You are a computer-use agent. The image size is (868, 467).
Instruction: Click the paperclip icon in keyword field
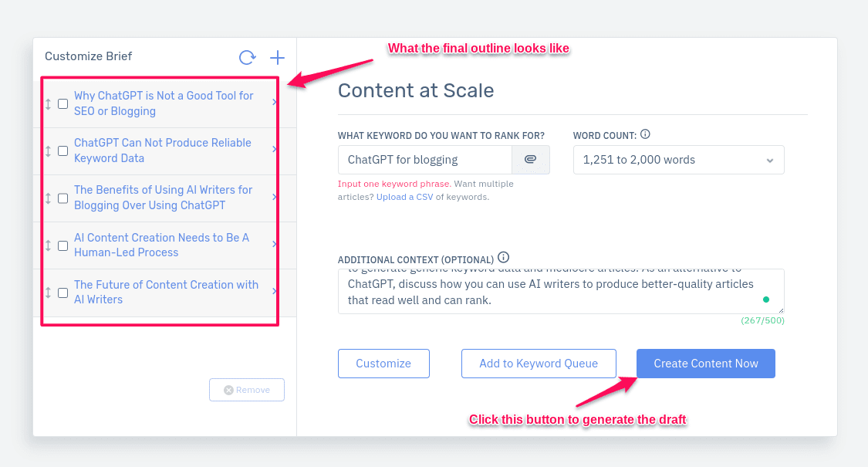pos(530,160)
